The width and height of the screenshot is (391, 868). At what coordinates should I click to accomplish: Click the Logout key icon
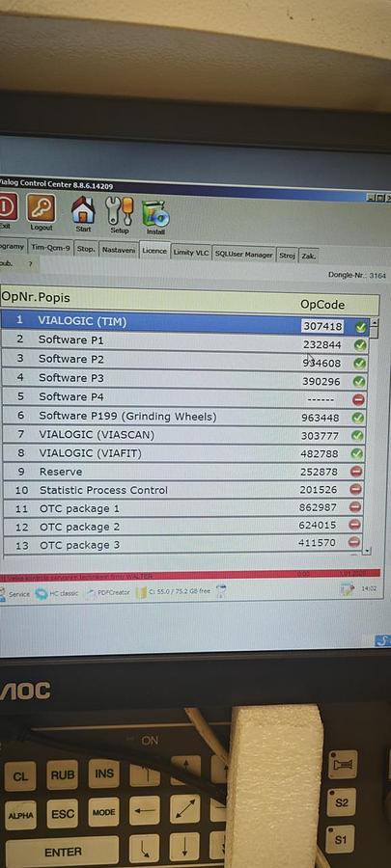41,208
